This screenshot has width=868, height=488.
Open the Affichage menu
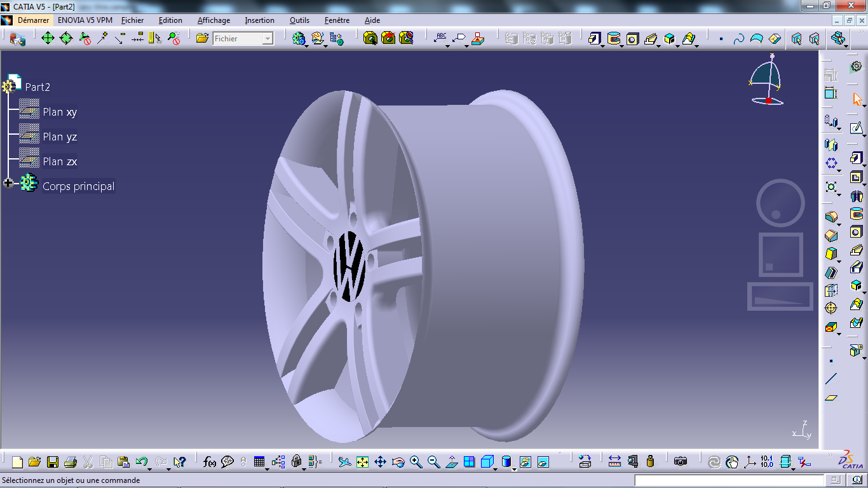[214, 20]
